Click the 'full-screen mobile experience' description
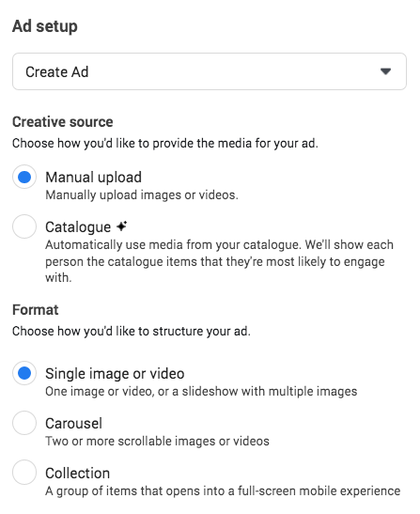 (223, 491)
